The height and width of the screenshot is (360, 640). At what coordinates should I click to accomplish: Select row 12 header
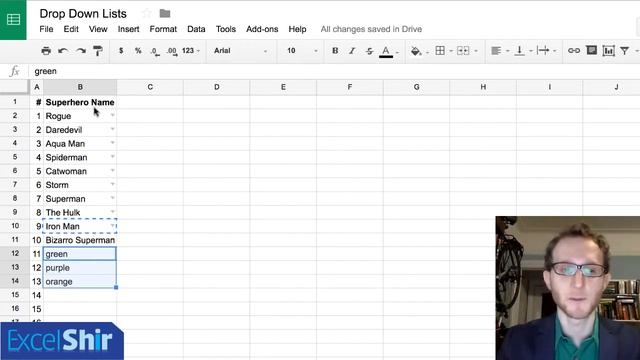point(15,253)
